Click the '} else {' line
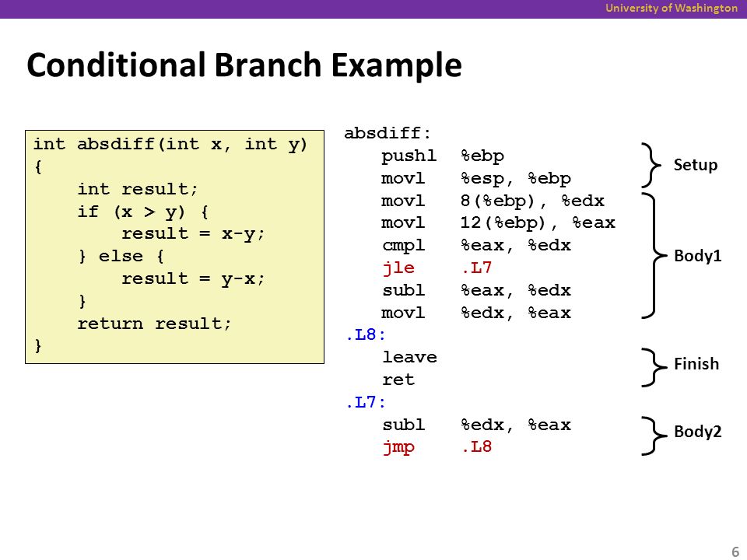 121,256
